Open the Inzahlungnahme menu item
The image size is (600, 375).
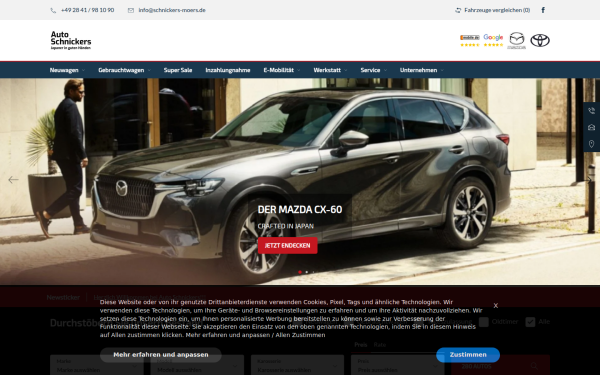coord(228,70)
